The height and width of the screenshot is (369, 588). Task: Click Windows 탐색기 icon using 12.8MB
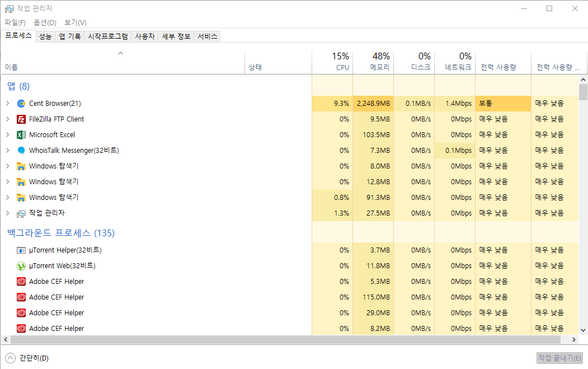(21, 181)
